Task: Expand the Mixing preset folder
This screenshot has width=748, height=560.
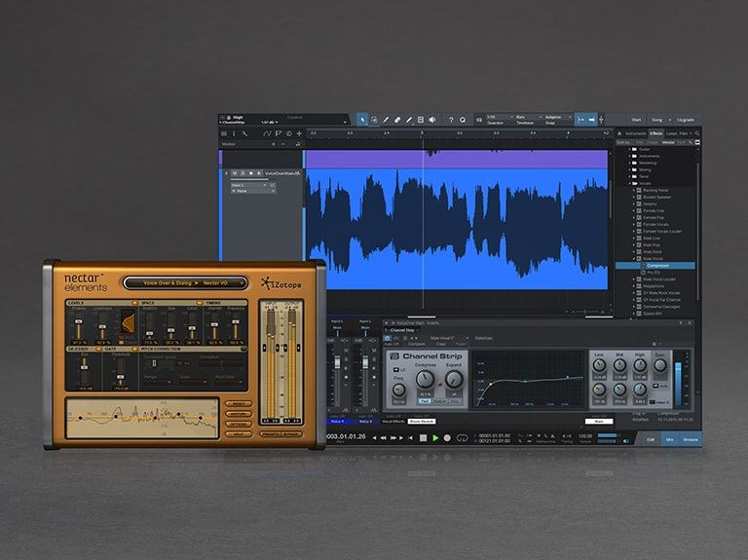Action: pyautogui.click(x=629, y=169)
